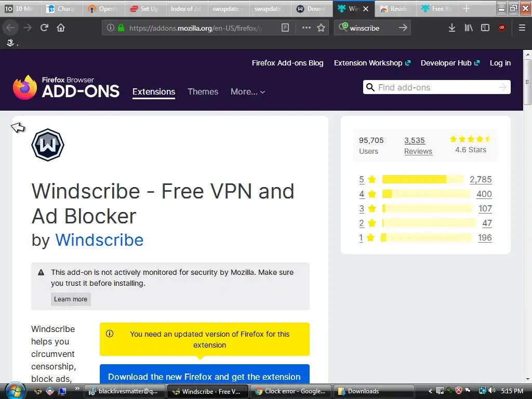
Task: Click the browser forward arrow
Action: coord(28,28)
